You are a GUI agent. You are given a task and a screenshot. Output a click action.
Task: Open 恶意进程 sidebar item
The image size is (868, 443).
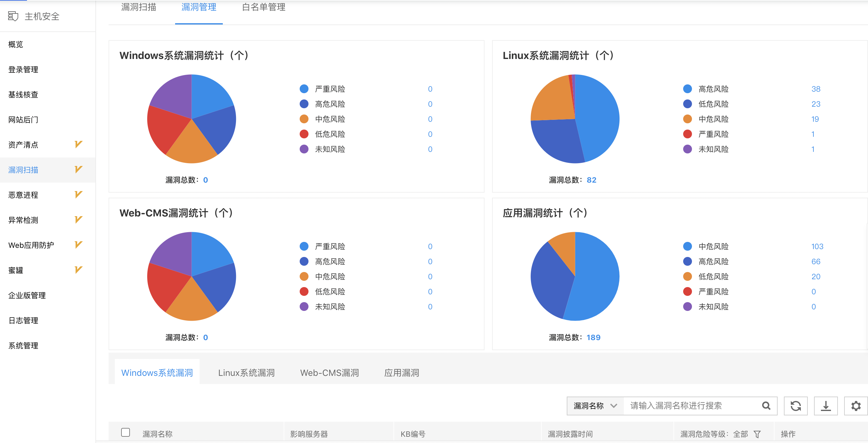[x=47, y=195]
